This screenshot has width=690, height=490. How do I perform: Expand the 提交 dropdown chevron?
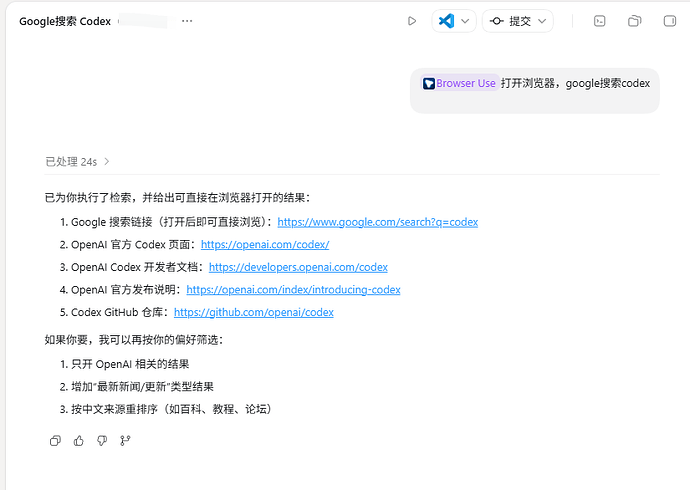click(x=542, y=21)
